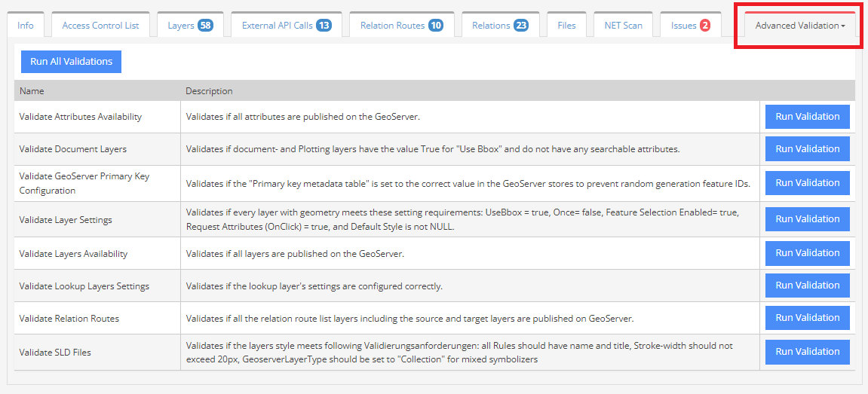
Task: Run Validate Attributes Availability validation
Action: tap(807, 117)
